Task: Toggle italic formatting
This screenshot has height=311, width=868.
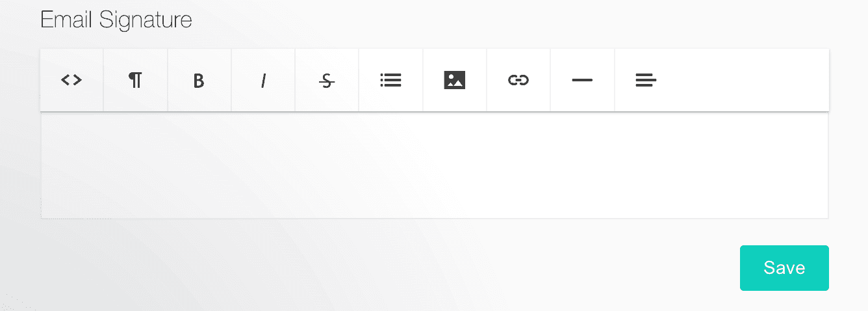Action: coord(262,80)
